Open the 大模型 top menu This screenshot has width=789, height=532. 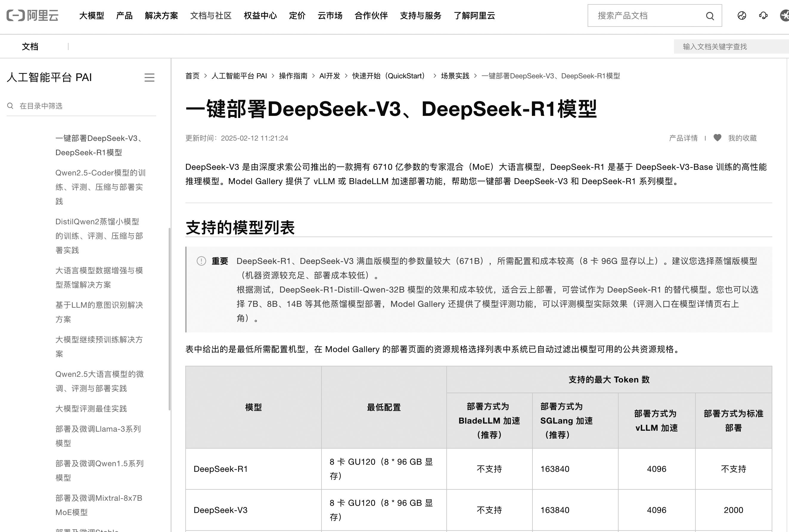[x=92, y=15]
